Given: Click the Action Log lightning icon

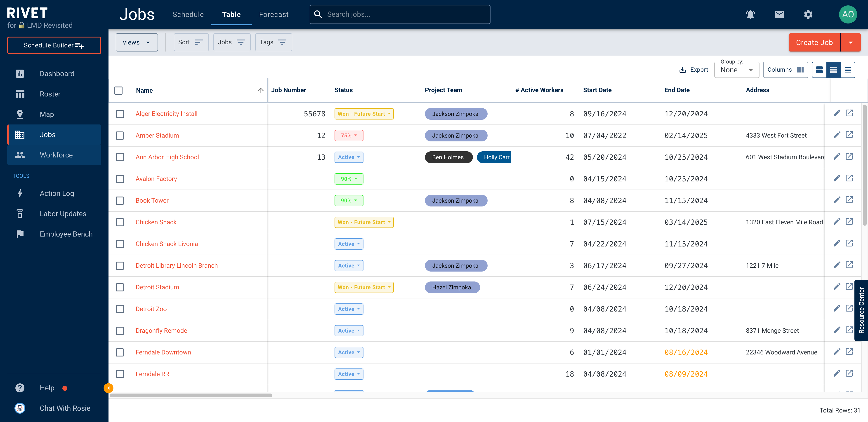Looking at the screenshot, I should (x=20, y=193).
